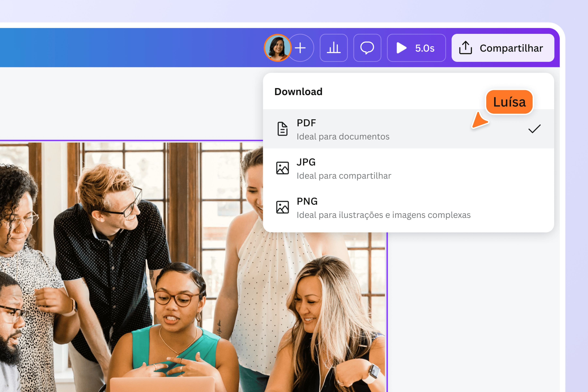
Task: Click the Download heading text
Action: (x=299, y=92)
